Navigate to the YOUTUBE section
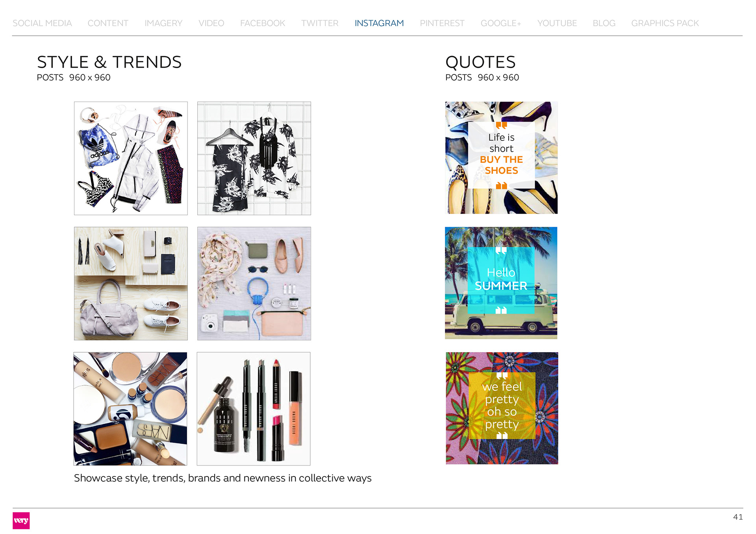The height and width of the screenshot is (534, 756). pos(557,23)
